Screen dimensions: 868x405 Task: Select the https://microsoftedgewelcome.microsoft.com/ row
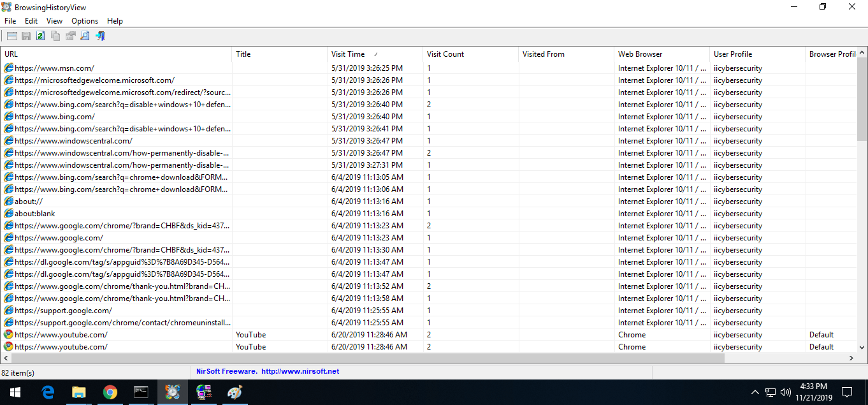428,80
